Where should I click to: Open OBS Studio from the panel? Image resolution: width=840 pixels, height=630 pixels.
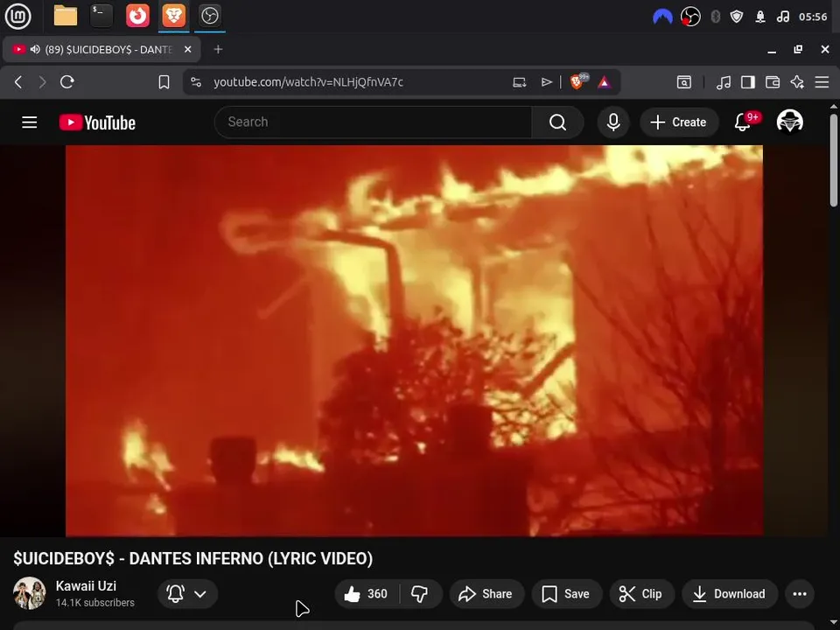[x=209, y=16]
